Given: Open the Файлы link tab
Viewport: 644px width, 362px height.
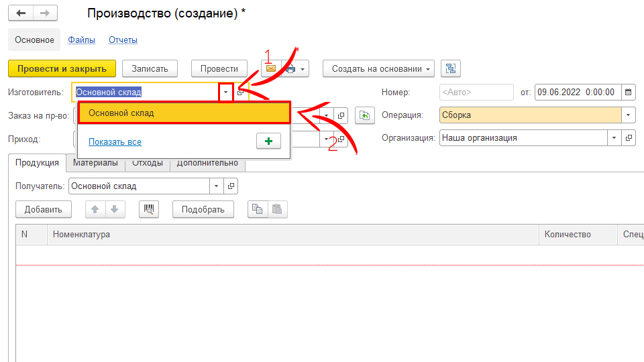Looking at the screenshot, I should [x=81, y=40].
